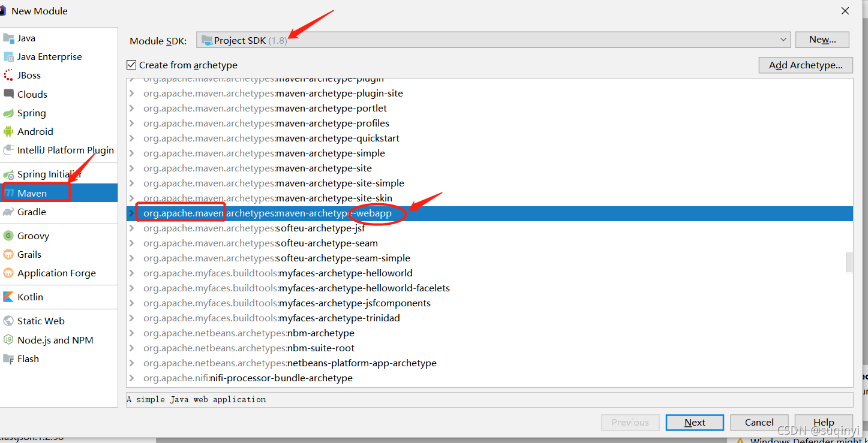
Task: Select myfaces-archetype-trinidad archetype
Action: coord(489,318)
